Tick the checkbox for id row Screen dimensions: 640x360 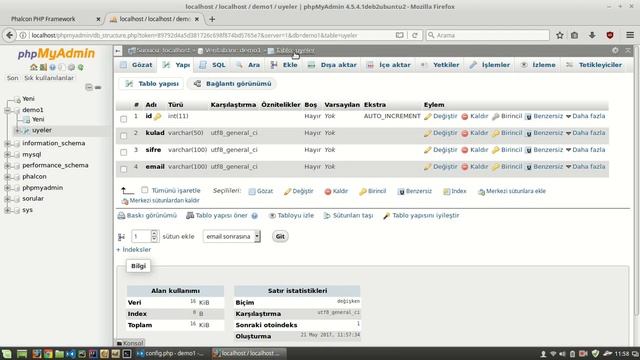tap(124, 119)
